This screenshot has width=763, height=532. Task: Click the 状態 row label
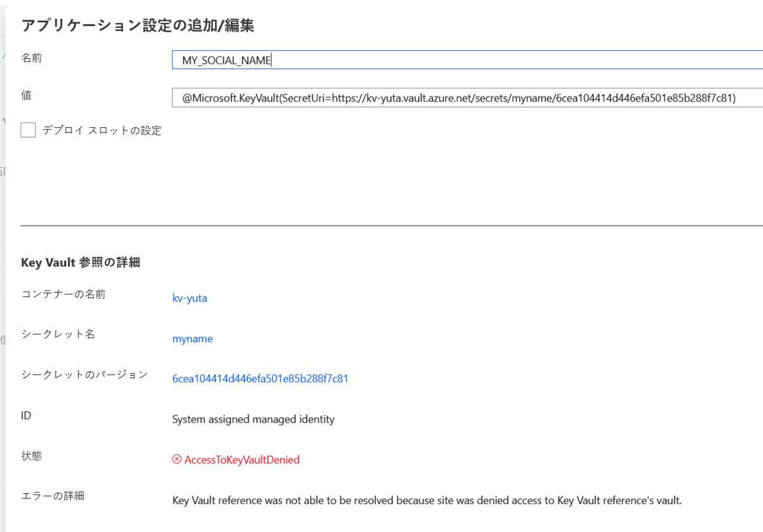32,456
